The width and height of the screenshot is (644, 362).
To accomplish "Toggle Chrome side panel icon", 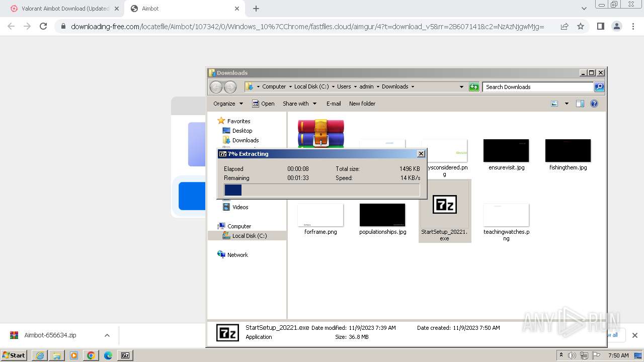I will click(x=600, y=26).
